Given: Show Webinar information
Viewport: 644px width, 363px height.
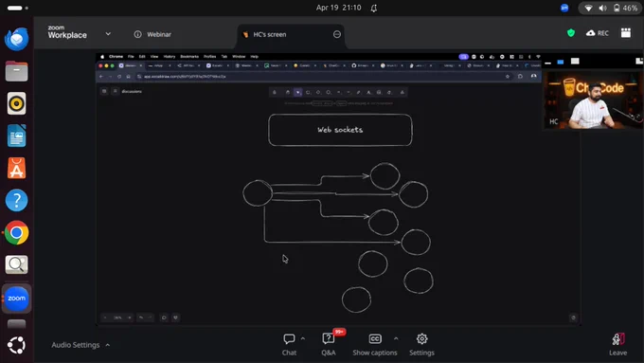Looking at the screenshot, I should [137, 34].
